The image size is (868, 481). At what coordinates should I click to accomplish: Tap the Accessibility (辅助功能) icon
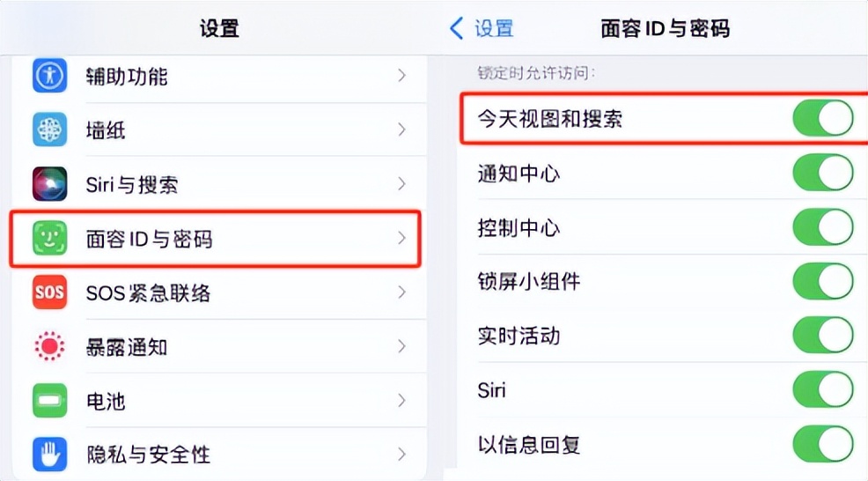50,76
